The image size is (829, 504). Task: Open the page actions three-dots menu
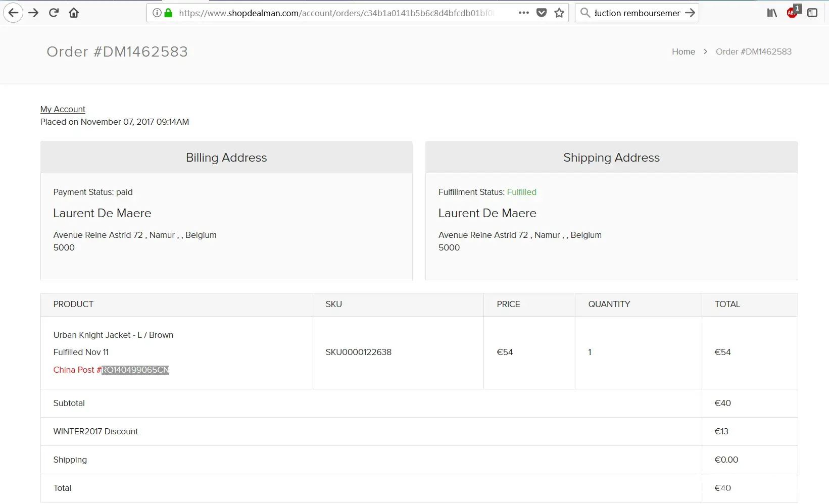tap(524, 13)
